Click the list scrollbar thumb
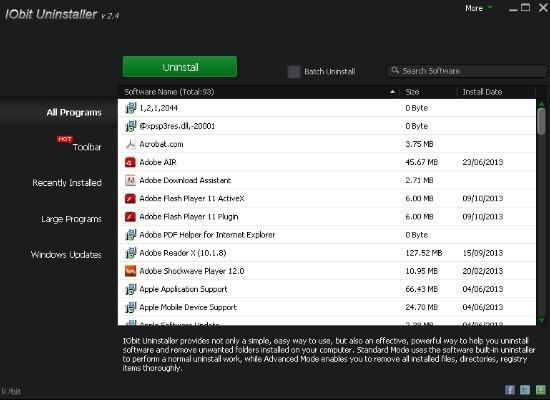Image resolution: width=550 pixels, height=400 pixels. point(542,121)
